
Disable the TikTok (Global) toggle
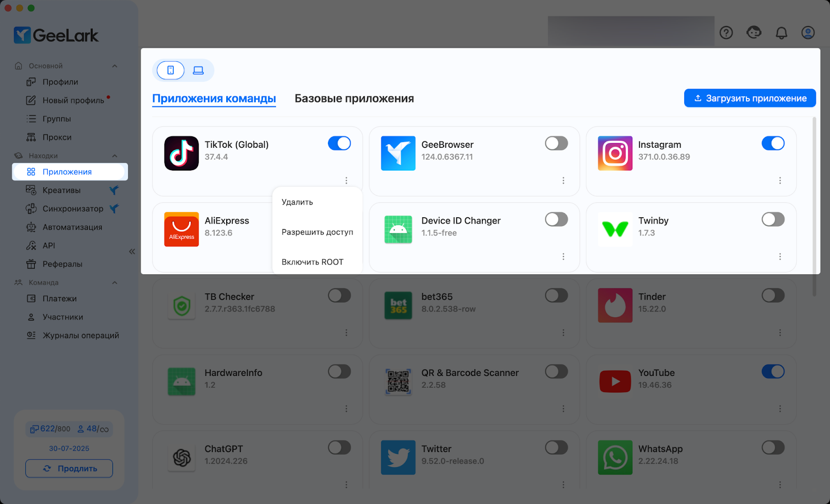[x=339, y=143]
